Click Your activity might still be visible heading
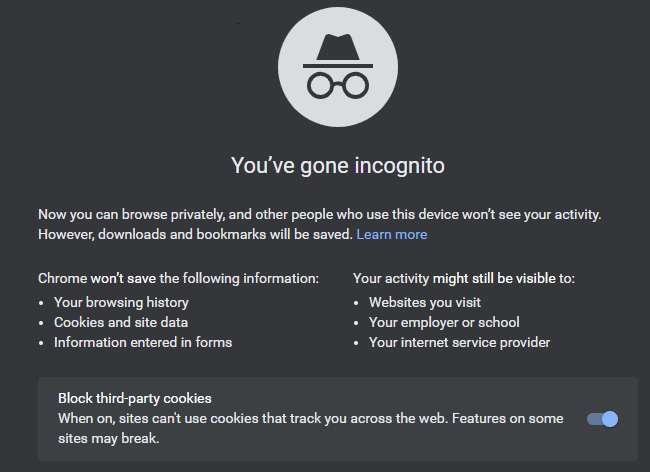The height and width of the screenshot is (472, 650). 464,278
